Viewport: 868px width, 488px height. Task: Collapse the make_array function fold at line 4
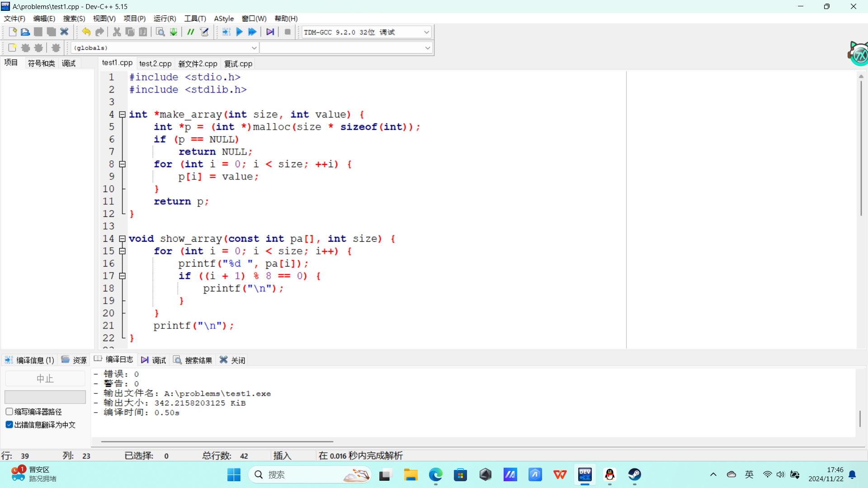pyautogui.click(x=122, y=115)
